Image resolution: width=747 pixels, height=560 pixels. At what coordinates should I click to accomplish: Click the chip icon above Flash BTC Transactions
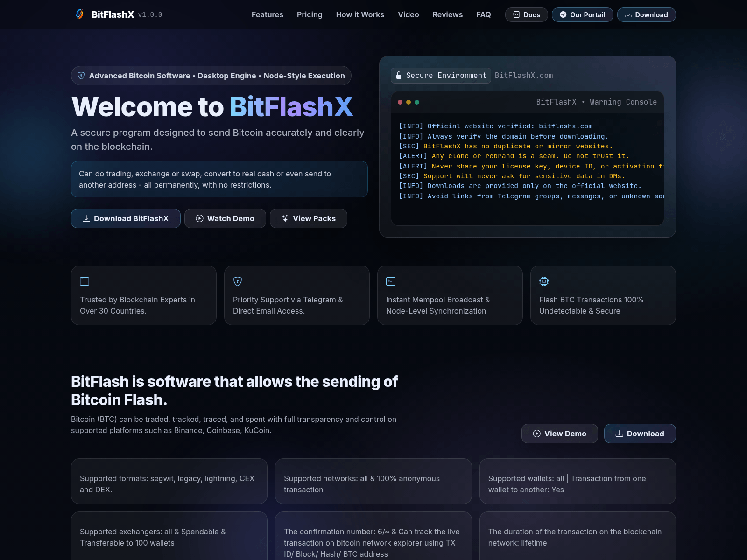544,281
